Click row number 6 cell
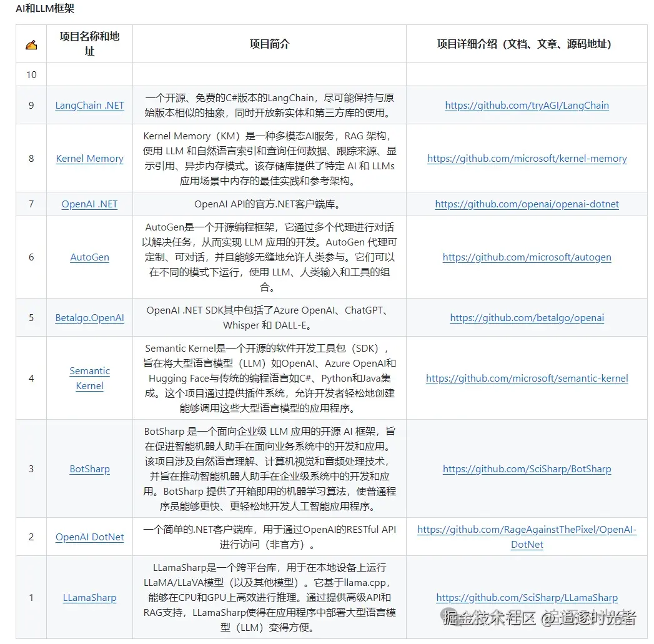Viewport: 654px width, 644px height. point(31,257)
